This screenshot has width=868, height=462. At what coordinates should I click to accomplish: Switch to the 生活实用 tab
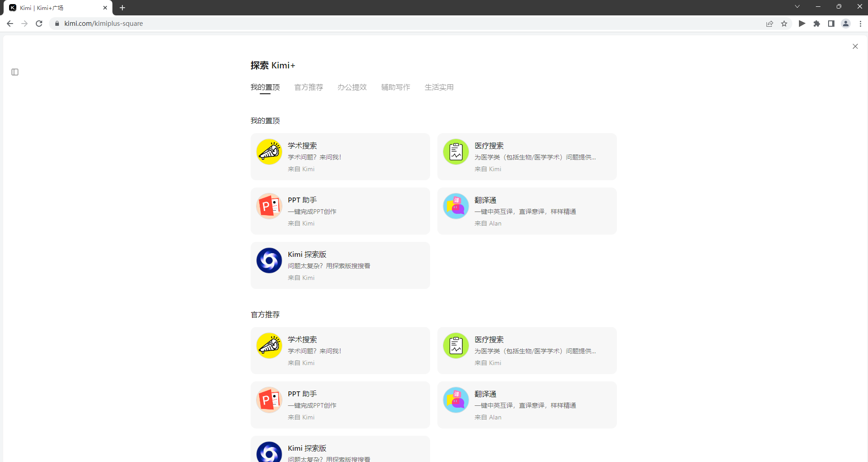[439, 87]
